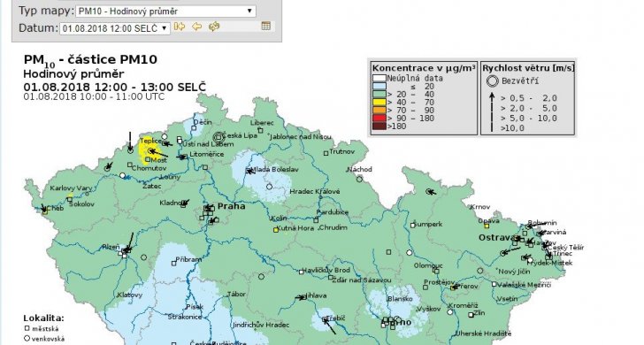Image resolution: width=644 pixels, height=345 pixels.
Task: Open the Typ mapy dropdown
Action: 165,11
